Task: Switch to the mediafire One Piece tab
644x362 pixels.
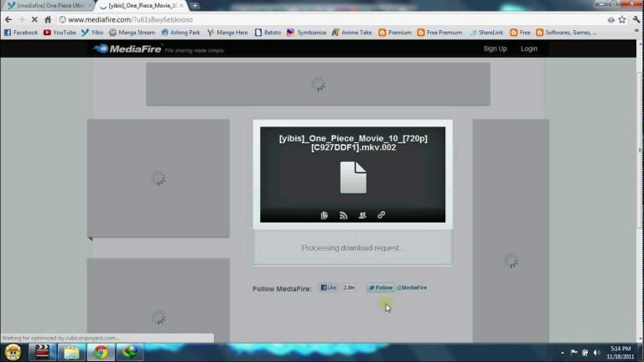Action: pos(49,6)
